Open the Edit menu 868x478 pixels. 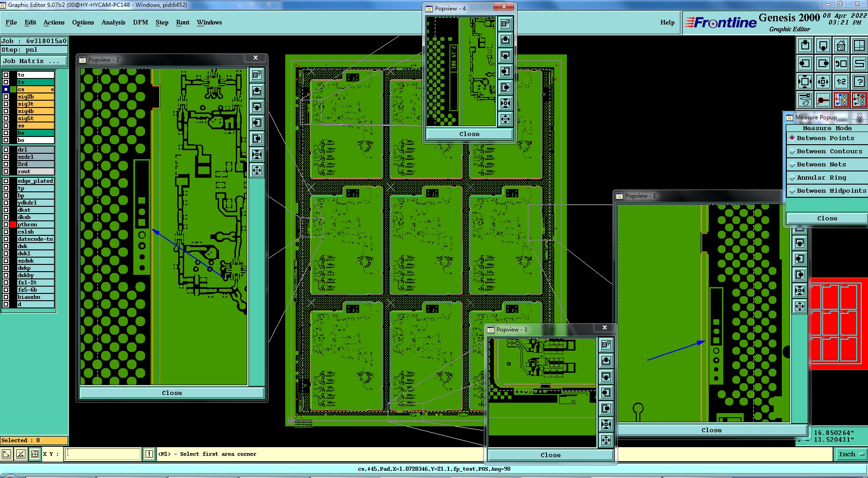coord(30,22)
